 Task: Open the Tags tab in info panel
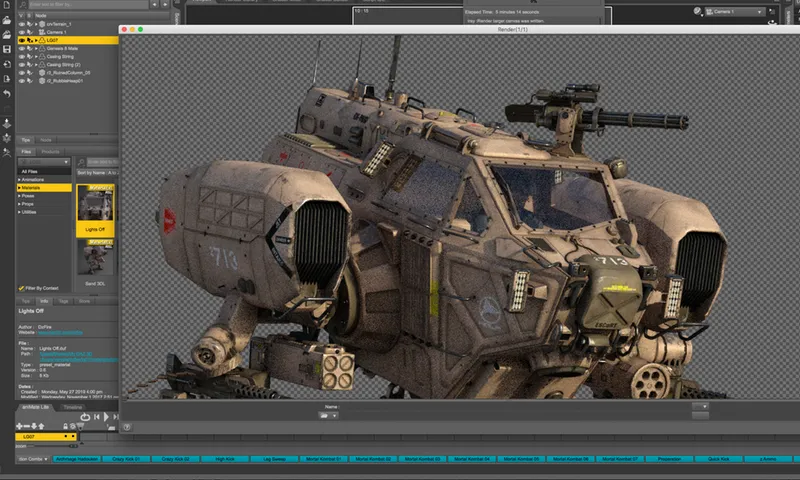(63, 301)
